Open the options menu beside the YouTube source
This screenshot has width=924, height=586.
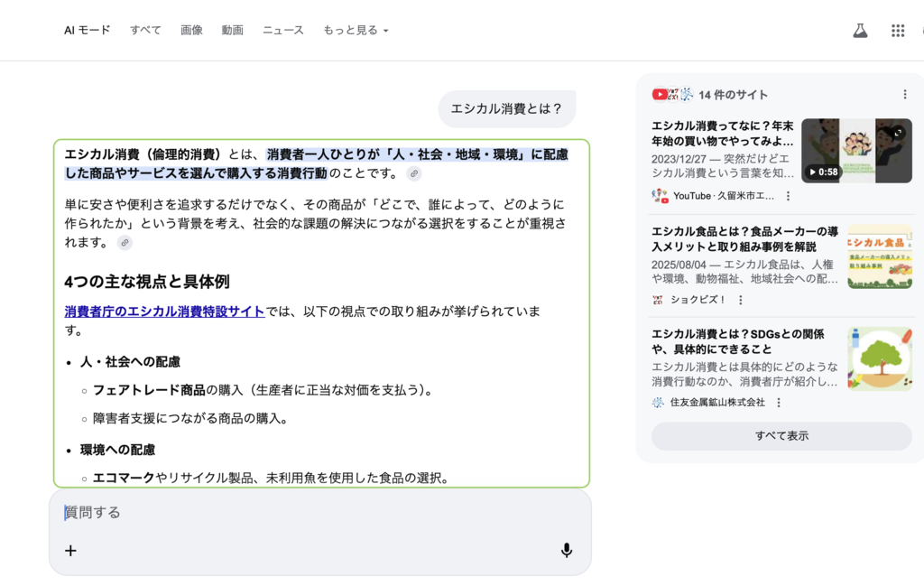788,196
